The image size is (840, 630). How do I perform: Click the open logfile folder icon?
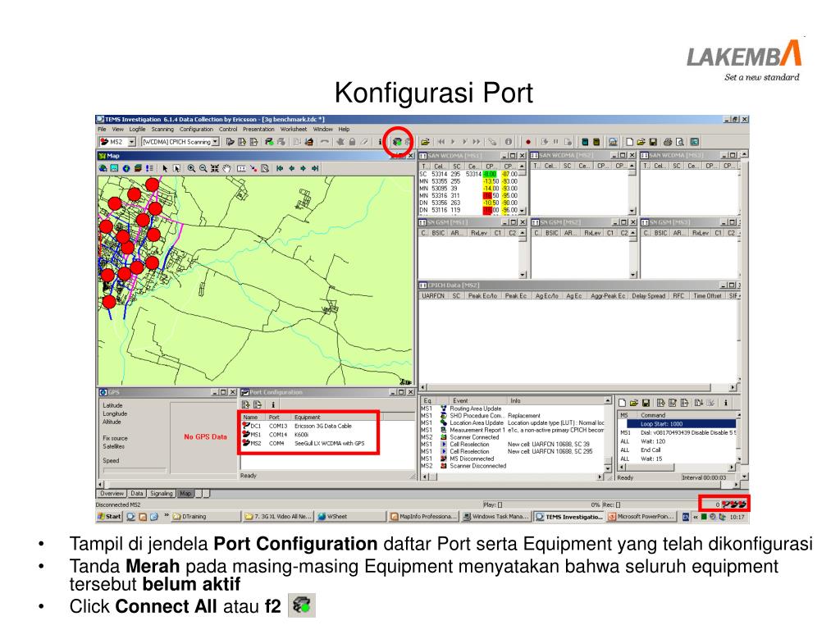coord(425,142)
